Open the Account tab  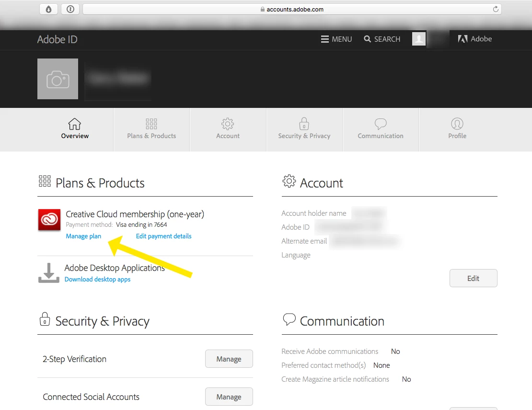click(x=228, y=129)
